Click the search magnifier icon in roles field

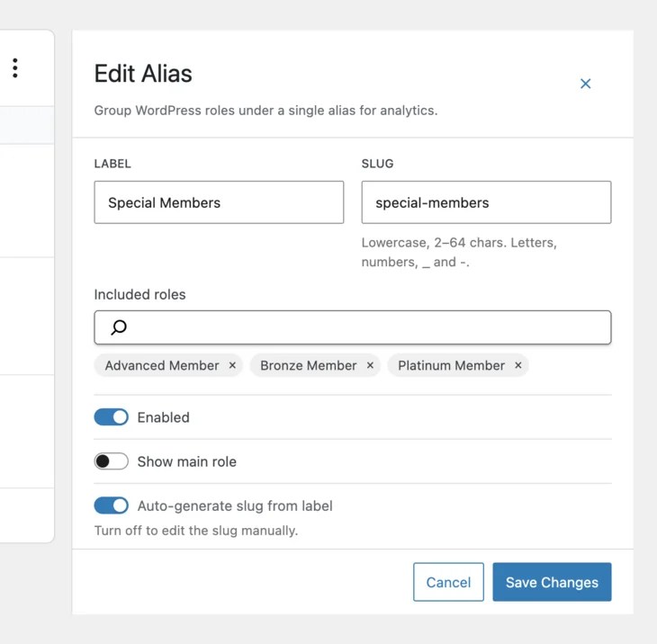coord(119,327)
